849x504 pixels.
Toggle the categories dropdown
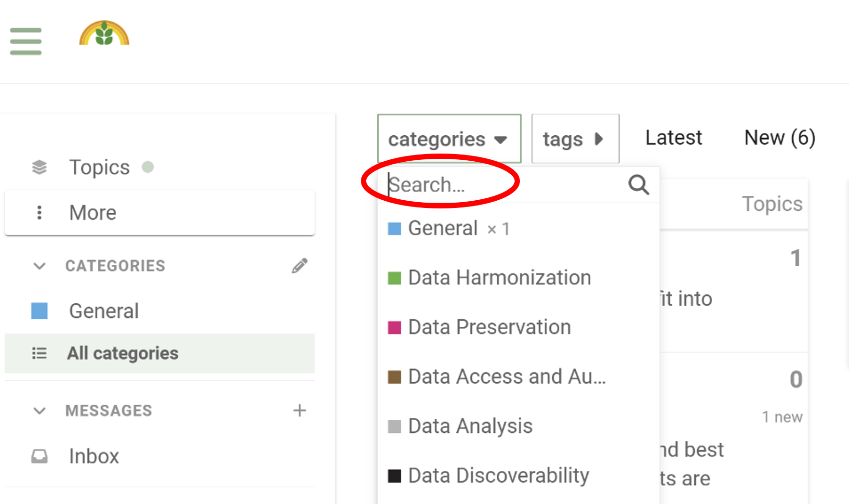[449, 139]
